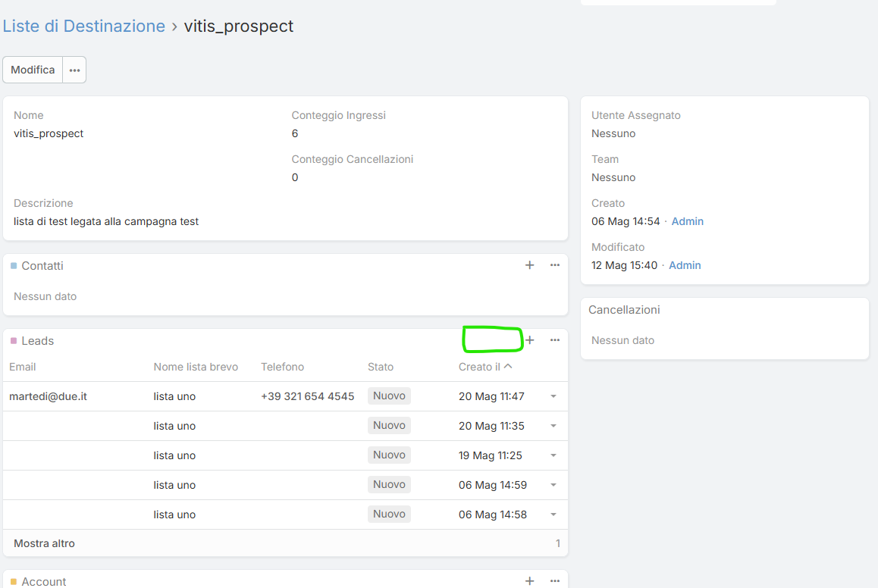Open the Contatti panel three-dot menu
Screen dimensions: 878x588
tap(555, 265)
